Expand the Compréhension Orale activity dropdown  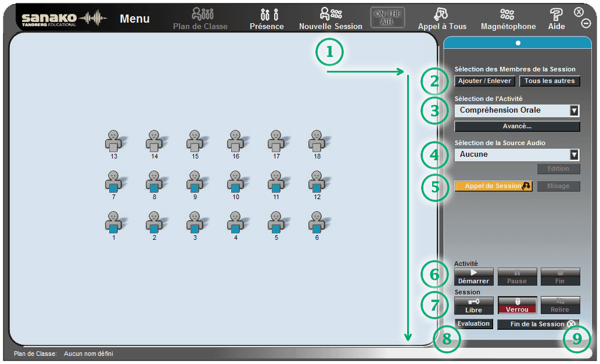[574, 110]
